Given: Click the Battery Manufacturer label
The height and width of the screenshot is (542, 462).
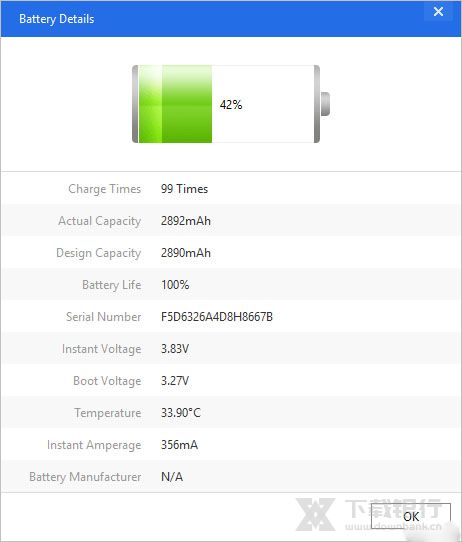Looking at the screenshot, I should pyautogui.click(x=85, y=477).
